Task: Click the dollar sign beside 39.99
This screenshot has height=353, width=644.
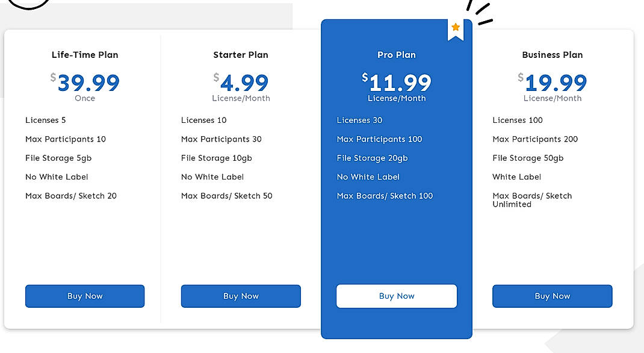Action: click(53, 77)
